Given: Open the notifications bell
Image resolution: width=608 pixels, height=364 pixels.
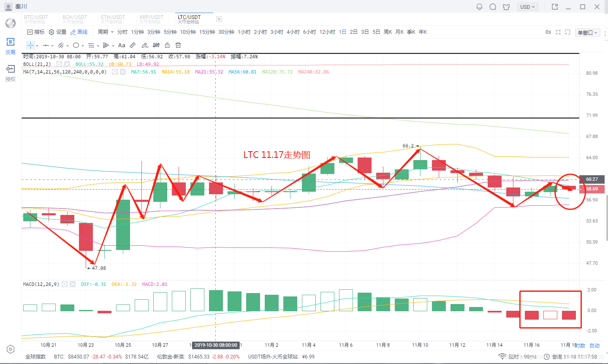Looking at the screenshot, I should [x=479, y=7].
